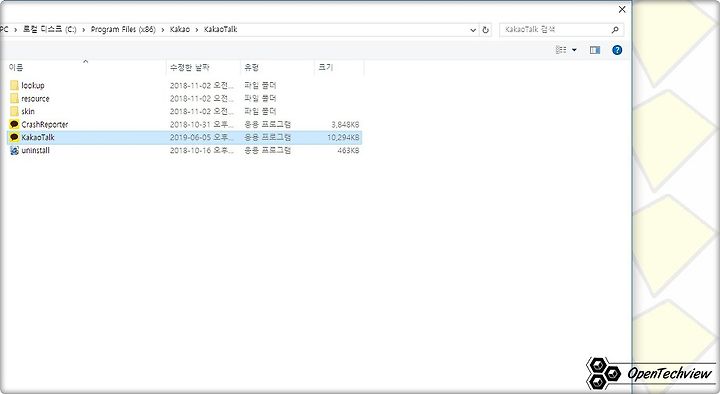
Task: Click the 463KB size cell
Action: [348, 150]
